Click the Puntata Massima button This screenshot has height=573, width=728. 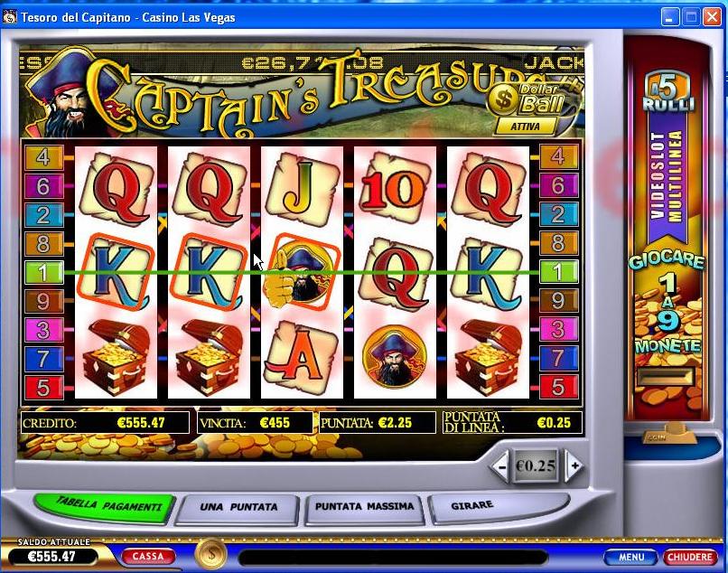coord(365,506)
